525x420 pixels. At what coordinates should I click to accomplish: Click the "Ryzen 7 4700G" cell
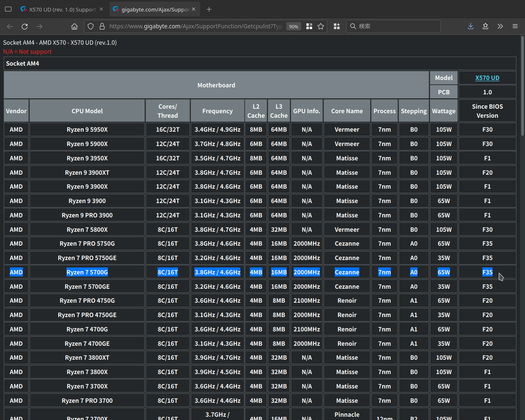tap(87, 329)
